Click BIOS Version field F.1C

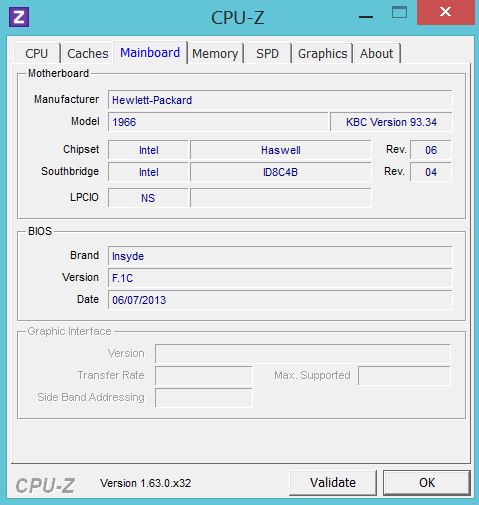280,278
